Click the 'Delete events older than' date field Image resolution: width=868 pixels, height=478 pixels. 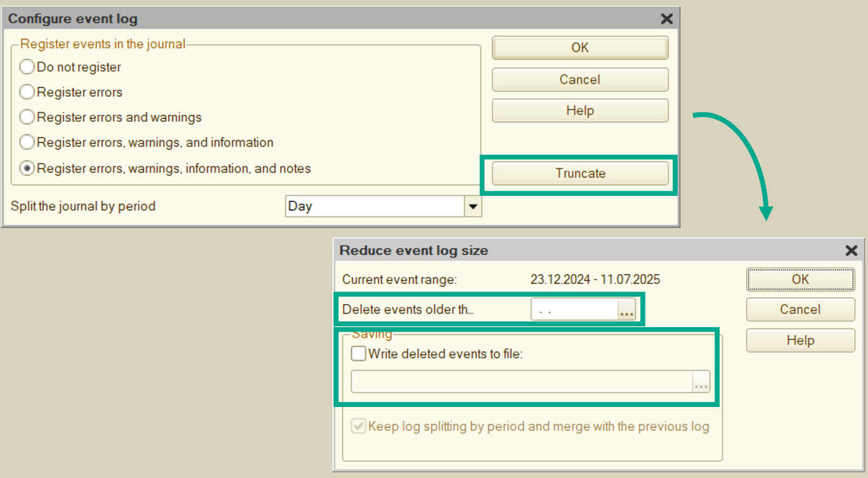[574, 311]
